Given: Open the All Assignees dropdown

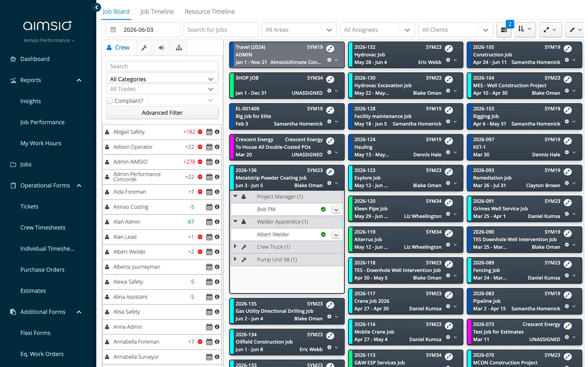Looking at the screenshot, I should coord(377,30).
